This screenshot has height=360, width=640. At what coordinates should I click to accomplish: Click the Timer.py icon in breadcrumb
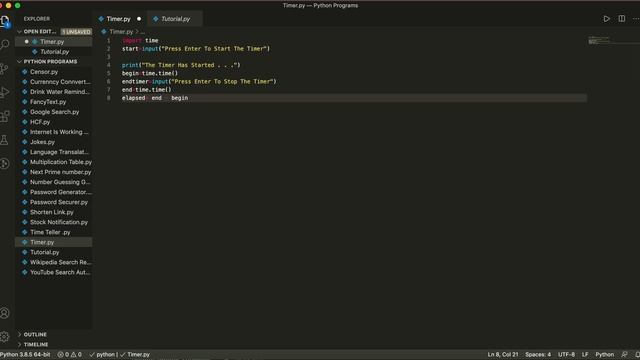coord(104,31)
